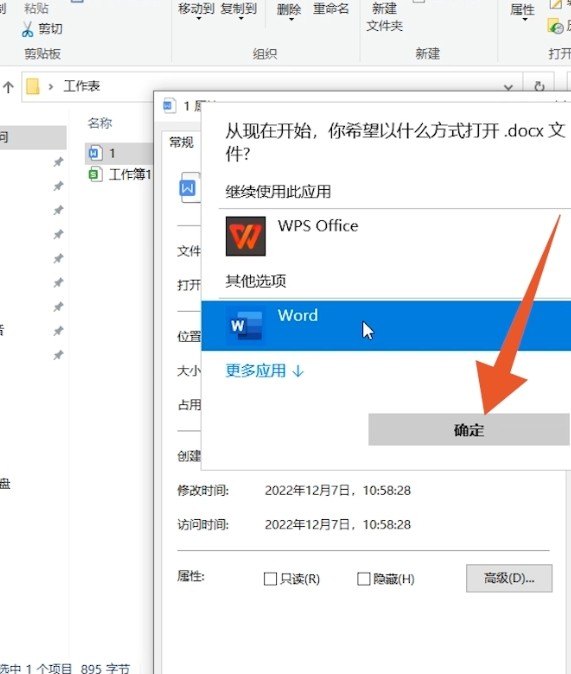Open the Properties dropdown in ribbon

(x=523, y=12)
